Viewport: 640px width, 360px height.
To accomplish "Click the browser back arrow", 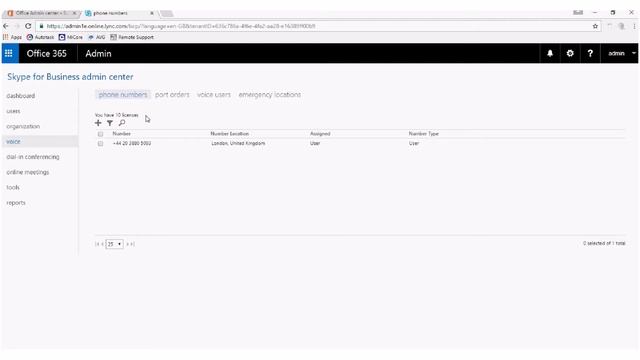I will [x=6, y=26].
